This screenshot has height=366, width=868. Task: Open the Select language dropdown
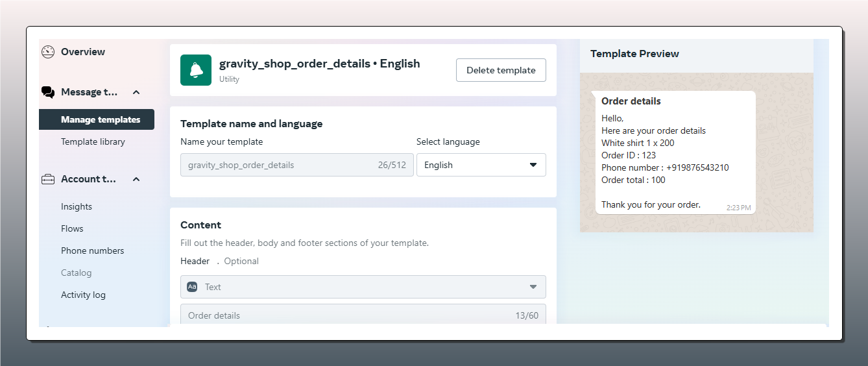pyautogui.click(x=481, y=165)
